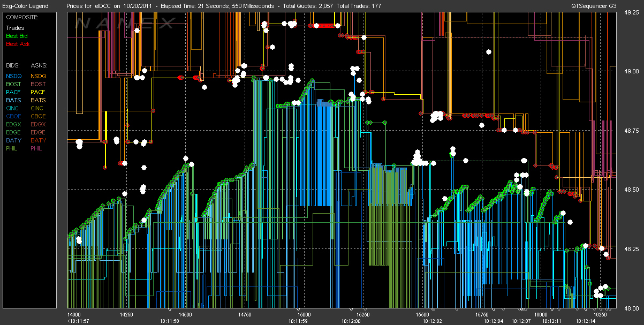Click the 14750 sequence axis label
This screenshot has height=325, width=644.
coord(245,315)
